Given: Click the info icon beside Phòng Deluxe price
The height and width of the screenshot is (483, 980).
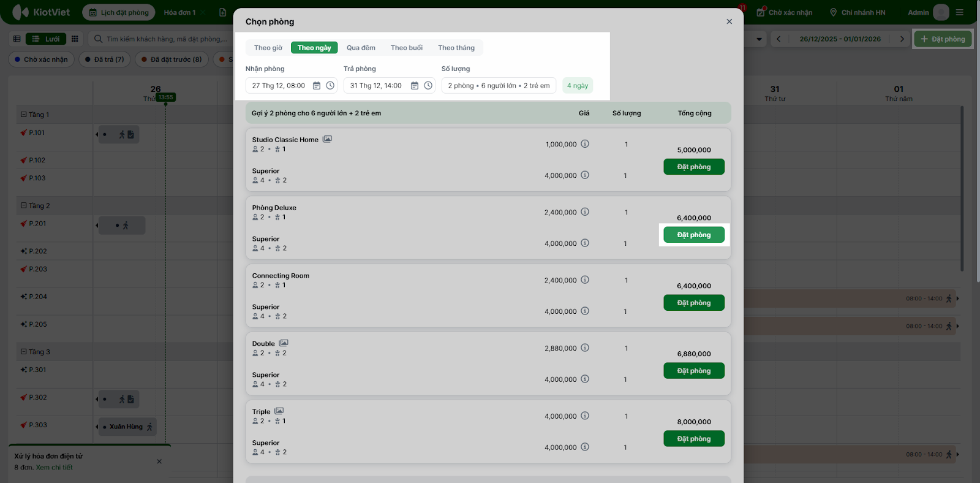Looking at the screenshot, I should pyautogui.click(x=585, y=212).
